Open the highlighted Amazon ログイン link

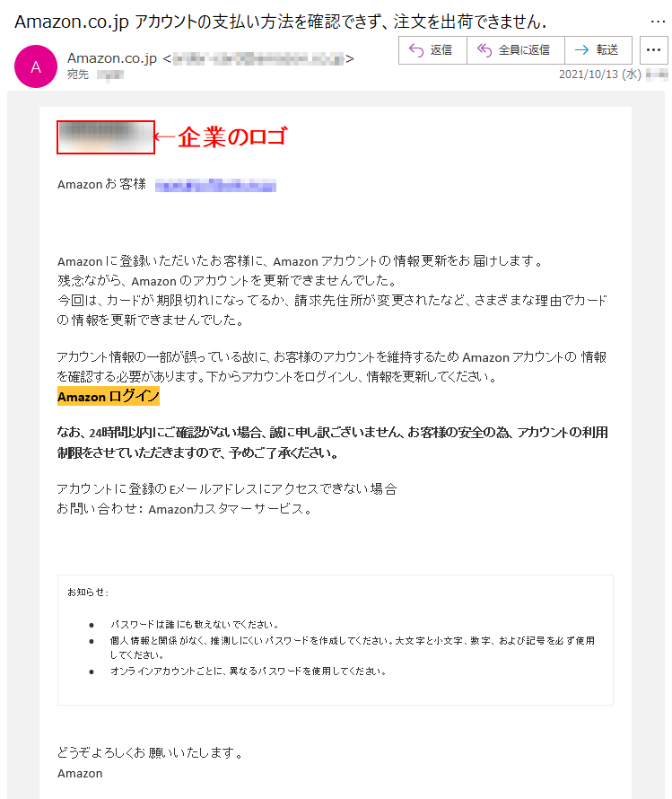pyautogui.click(x=109, y=396)
